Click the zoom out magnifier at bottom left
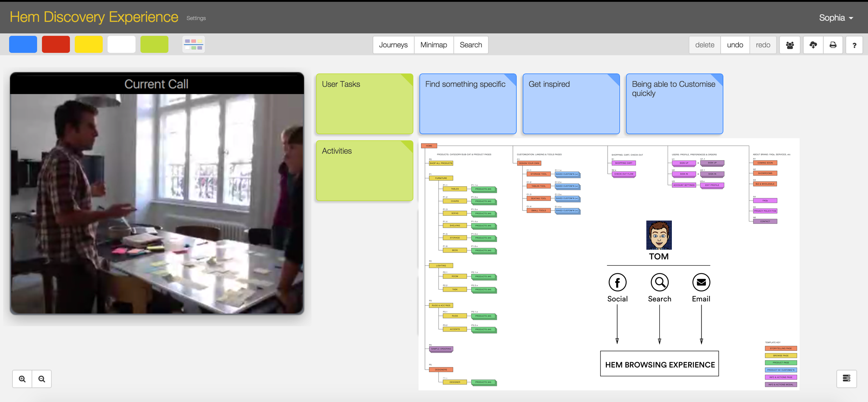 pyautogui.click(x=42, y=378)
